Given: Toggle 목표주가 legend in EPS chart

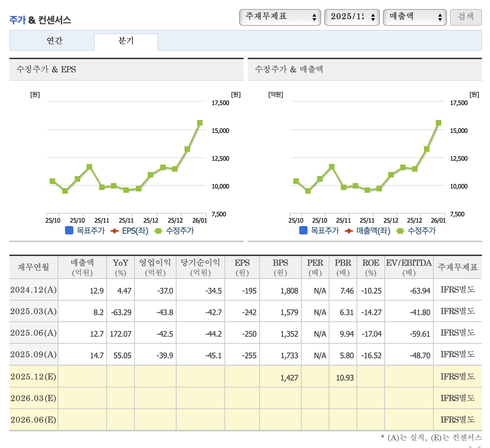Looking at the screenshot, I should pyautogui.click(x=85, y=231).
